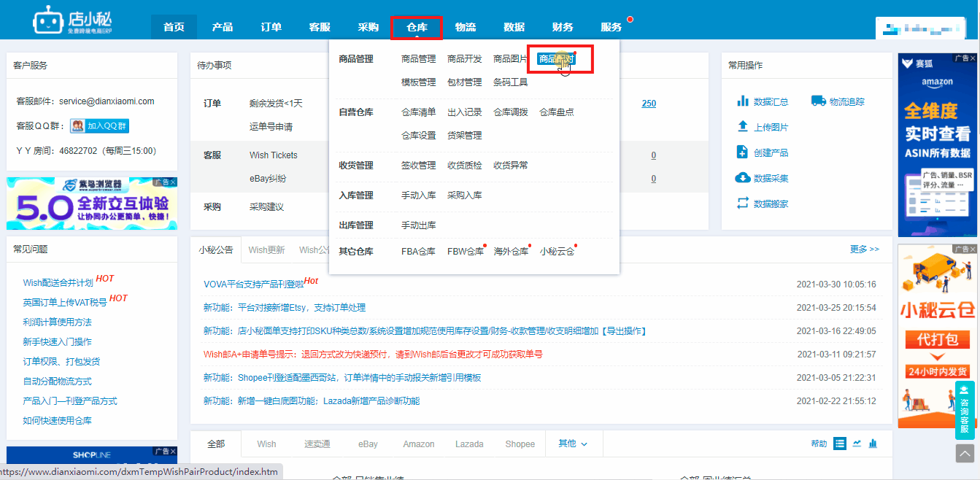Image resolution: width=980 pixels, height=480 pixels.
Task: Switch statistics to list view icon
Action: click(840, 444)
